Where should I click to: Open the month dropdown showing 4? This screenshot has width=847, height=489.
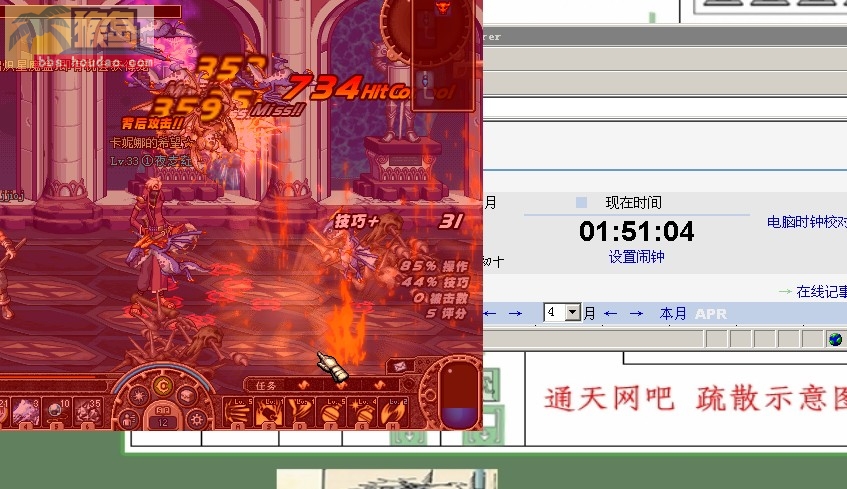pyautogui.click(x=562, y=312)
